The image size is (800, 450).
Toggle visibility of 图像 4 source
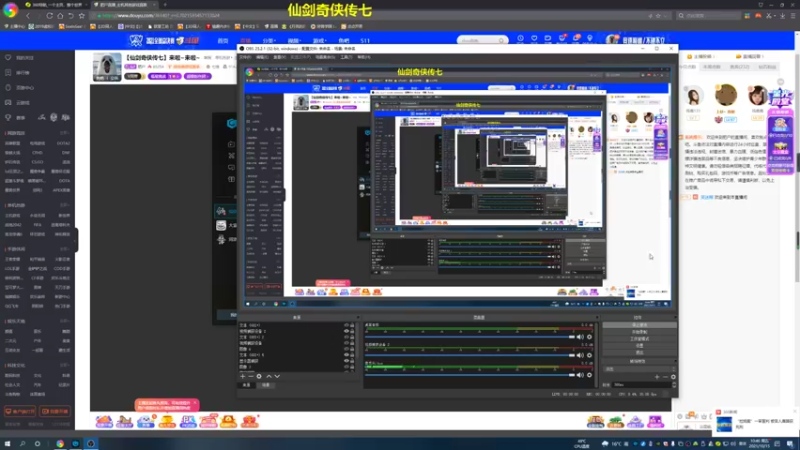(x=346, y=349)
